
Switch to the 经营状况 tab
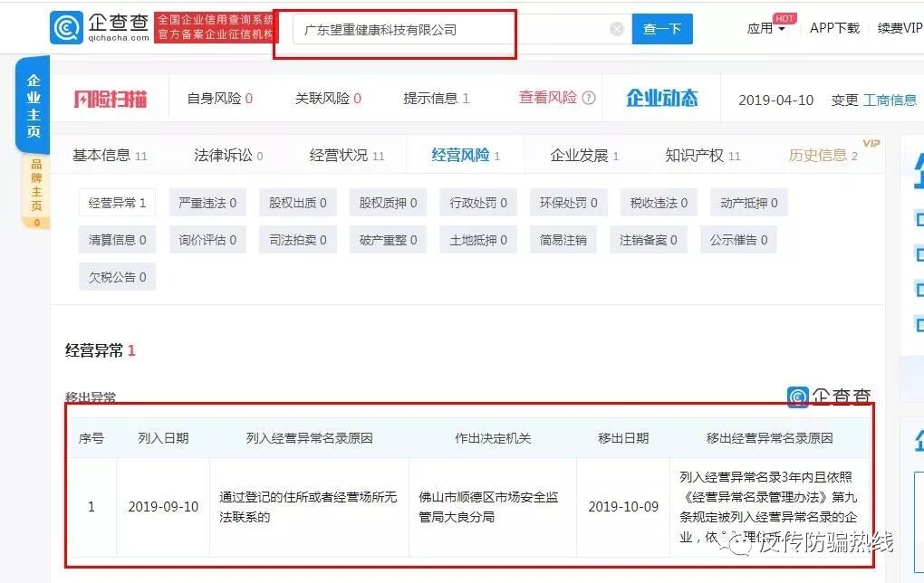click(x=347, y=156)
